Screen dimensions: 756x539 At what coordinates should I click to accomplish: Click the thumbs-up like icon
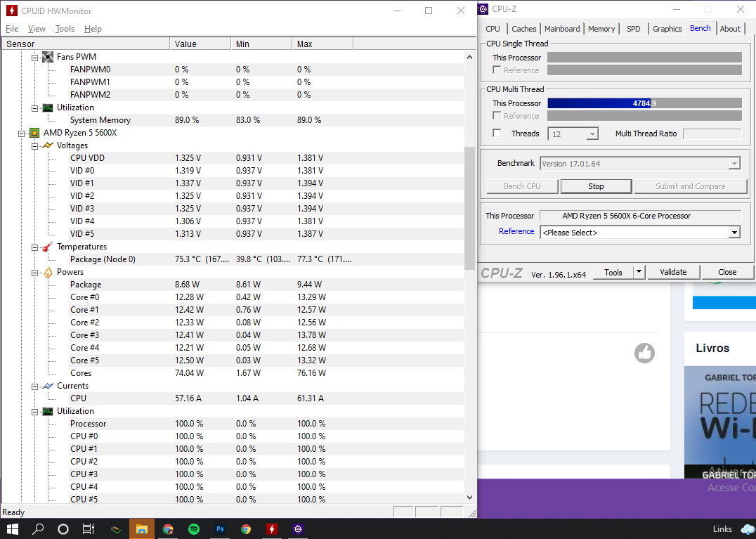[x=644, y=353]
